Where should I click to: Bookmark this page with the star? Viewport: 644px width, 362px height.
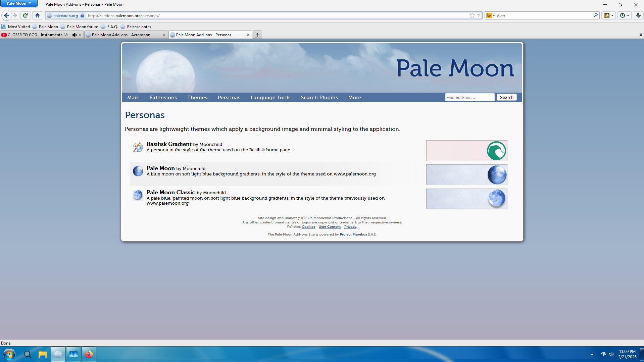pyautogui.click(x=472, y=15)
